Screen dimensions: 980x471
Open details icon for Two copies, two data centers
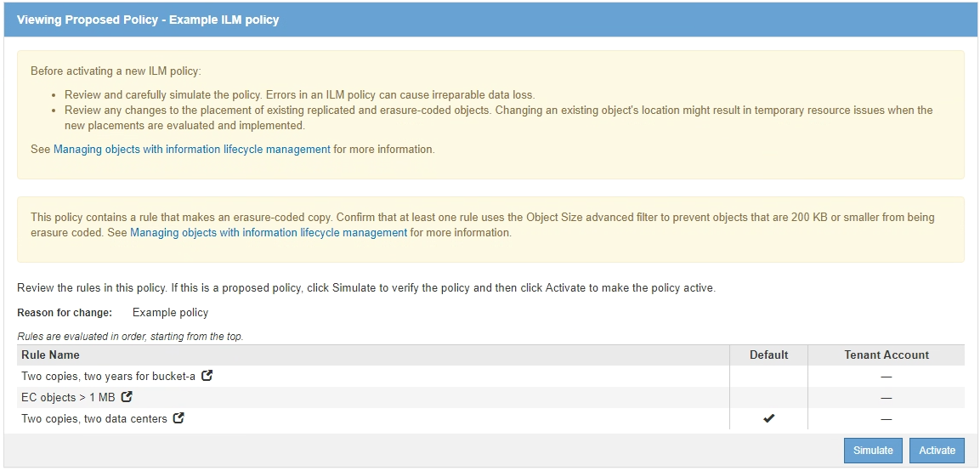click(x=178, y=418)
